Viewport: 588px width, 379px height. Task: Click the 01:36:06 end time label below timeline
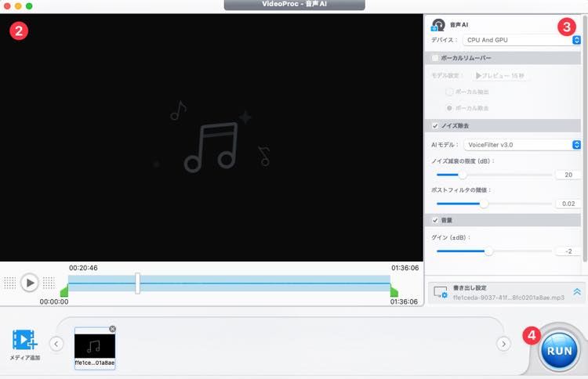(x=404, y=301)
